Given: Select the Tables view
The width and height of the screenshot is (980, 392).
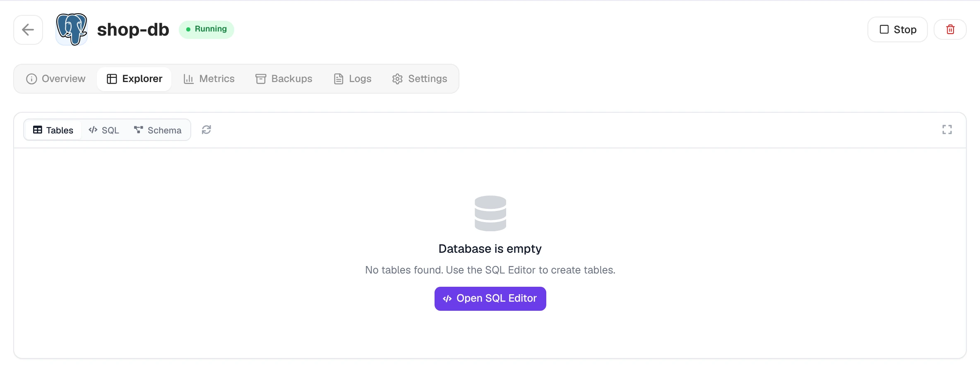Looking at the screenshot, I should coord(53,130).
